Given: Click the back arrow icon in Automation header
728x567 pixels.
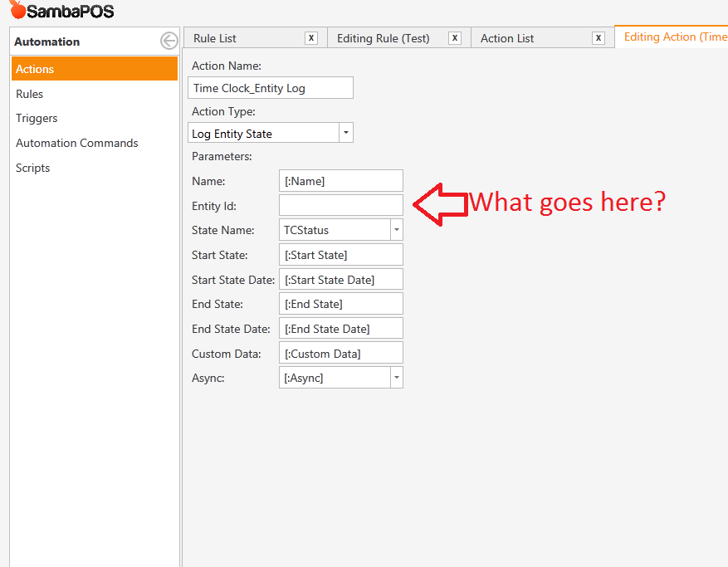Looking at the screenshot, I should point(169,42).
